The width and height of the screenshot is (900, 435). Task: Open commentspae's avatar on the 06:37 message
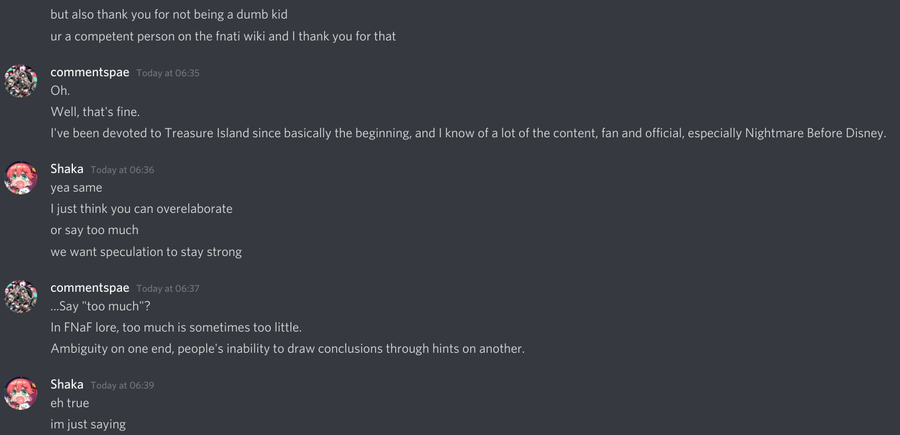(22, 296)
